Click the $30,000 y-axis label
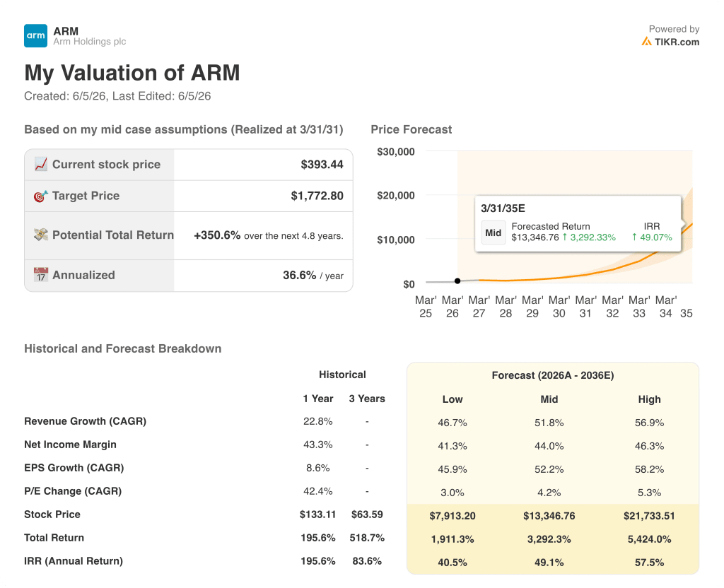This screenshot has width=724, height=588. point(396,152)
